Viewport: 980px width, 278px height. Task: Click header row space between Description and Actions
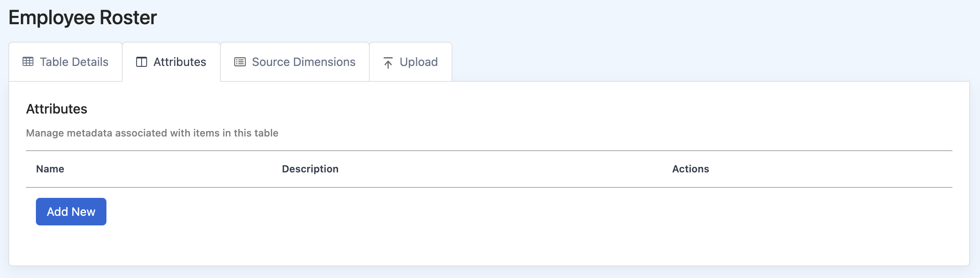[x=505, y=169]
